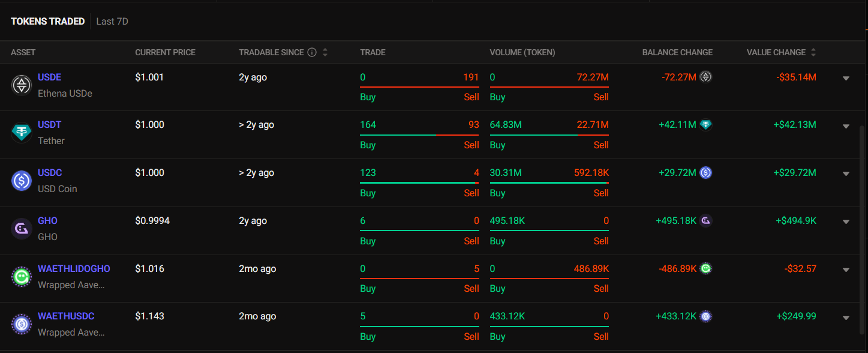
Task: Click the +$29.72M value change
Action: coord(795,173)
